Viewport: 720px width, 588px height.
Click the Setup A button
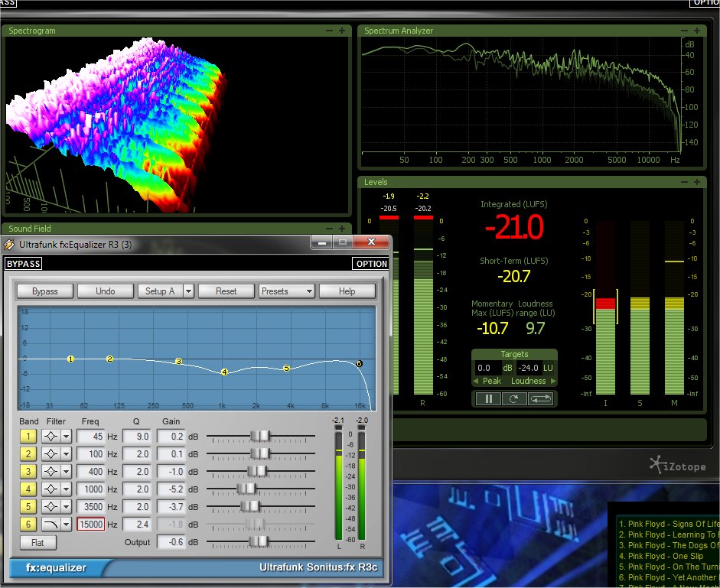click(160, 291)
